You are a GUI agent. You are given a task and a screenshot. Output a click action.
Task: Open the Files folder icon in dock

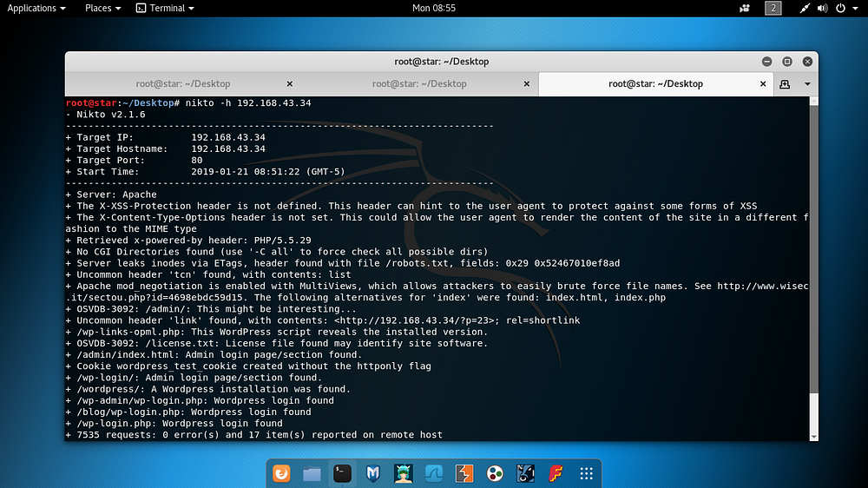[x=312, y=473]
